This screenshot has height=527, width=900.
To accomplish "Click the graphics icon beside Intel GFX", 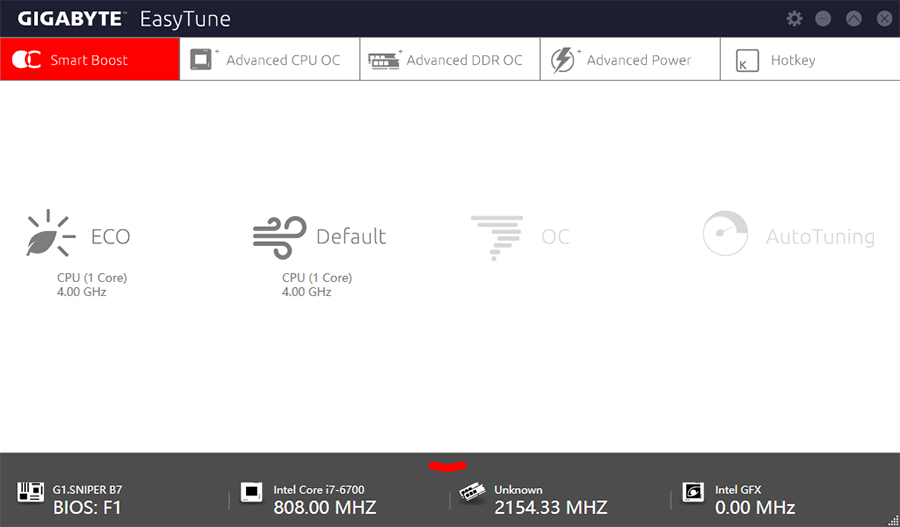I will pos(693,492).
